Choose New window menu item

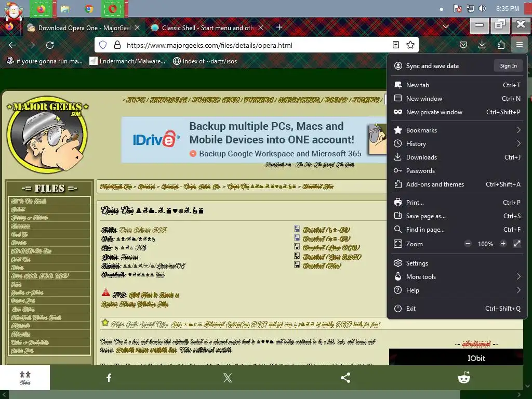tap(457, 99)
